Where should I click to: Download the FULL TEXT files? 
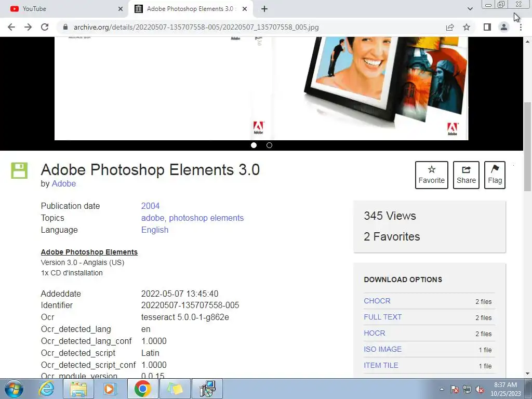click(x=383, y=317)
